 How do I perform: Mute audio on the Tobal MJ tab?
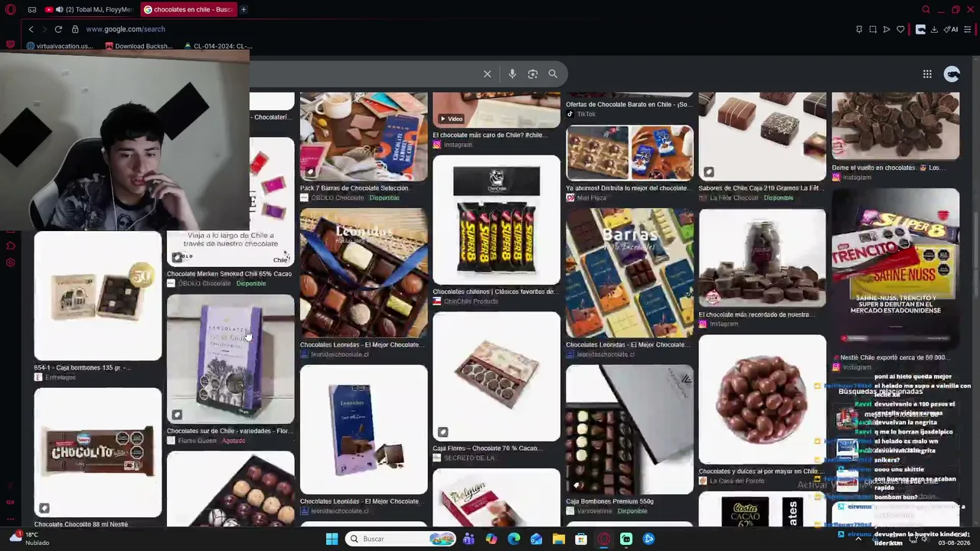coord(59,9)
